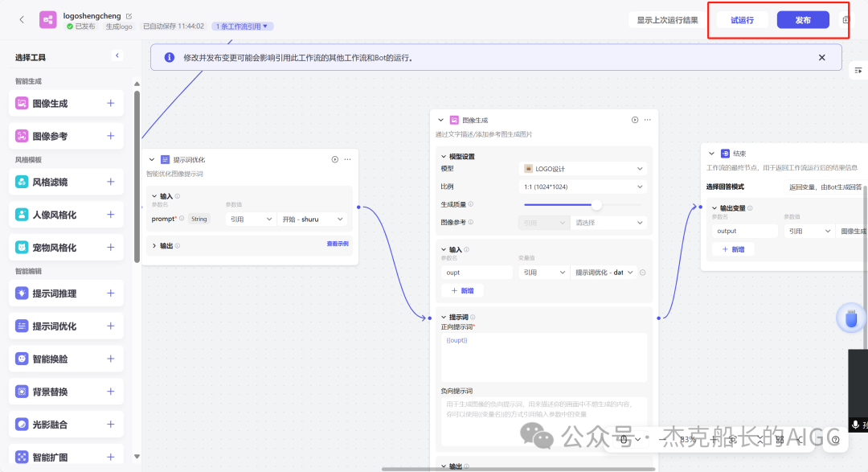
Task: Collapse the 图像生成 node
Action: tap(440, 120)
